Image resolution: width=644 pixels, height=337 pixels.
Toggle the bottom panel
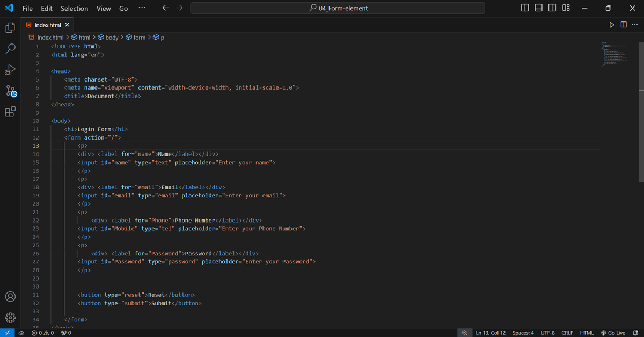[538, 8]
